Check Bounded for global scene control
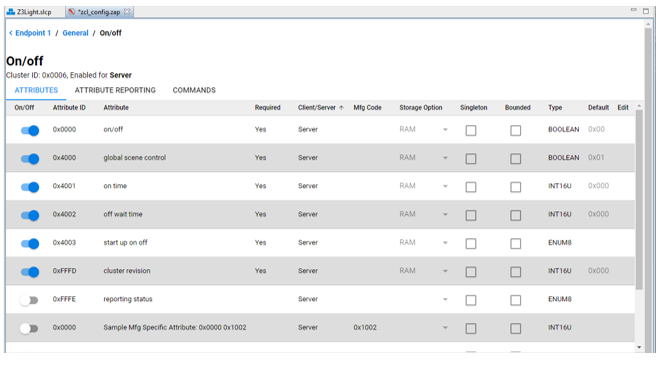The height and width of the screenshot is (365, 662). 515,159
